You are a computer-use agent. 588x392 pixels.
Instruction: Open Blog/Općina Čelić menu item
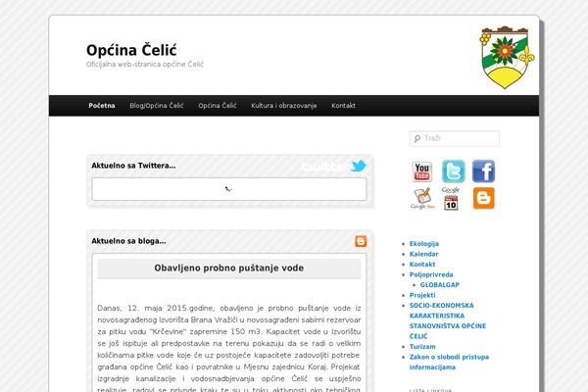pos(157,106)
